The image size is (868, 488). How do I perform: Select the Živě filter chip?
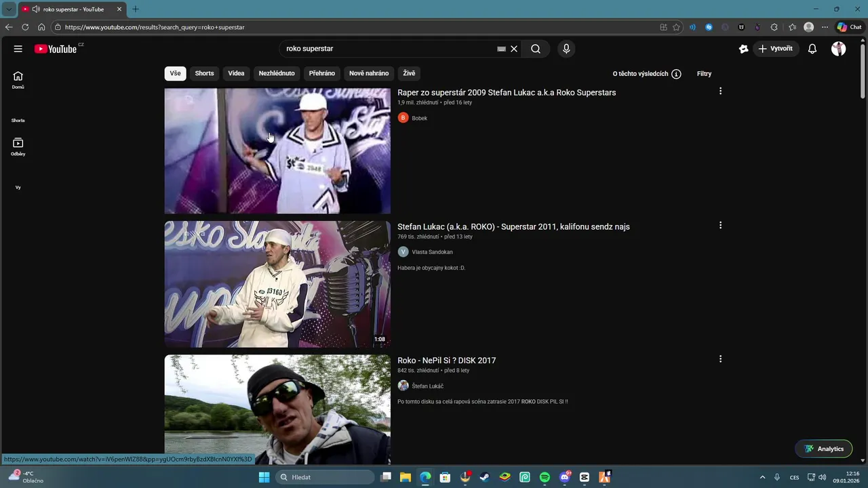coord(409,73)
